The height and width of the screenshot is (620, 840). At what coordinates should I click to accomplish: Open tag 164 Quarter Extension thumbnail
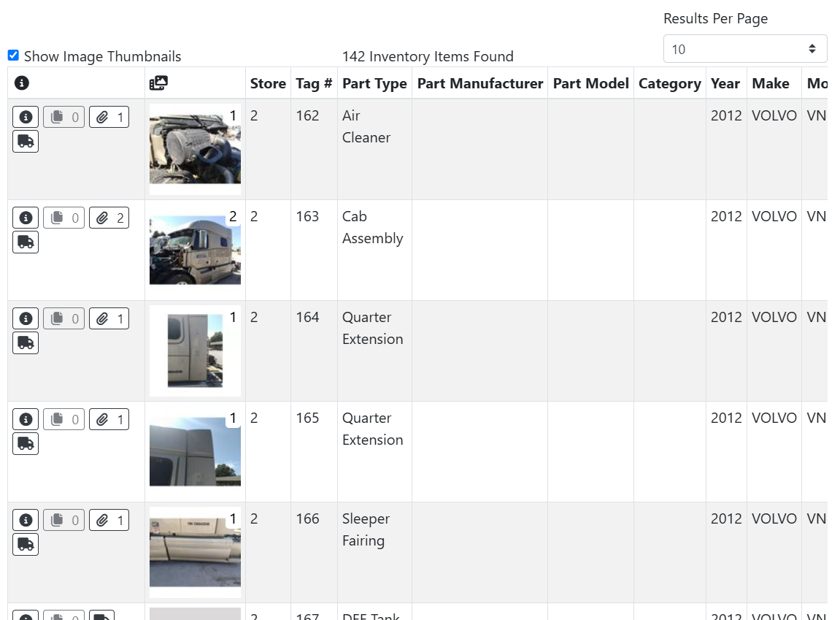(x=195, y=351)
